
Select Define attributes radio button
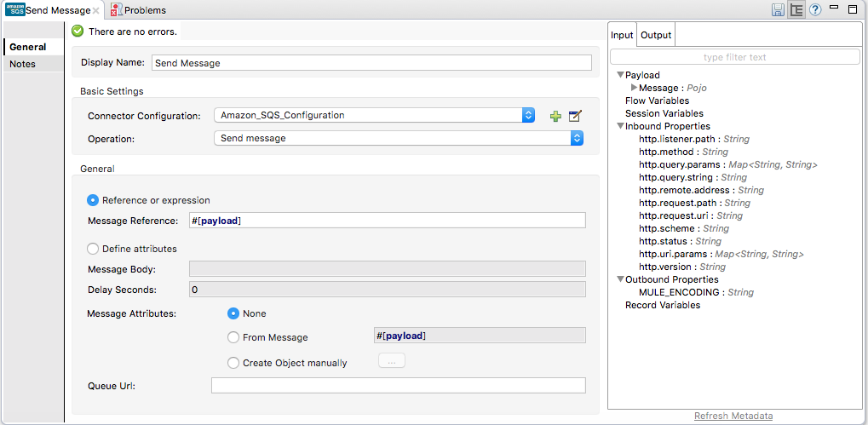93,249
